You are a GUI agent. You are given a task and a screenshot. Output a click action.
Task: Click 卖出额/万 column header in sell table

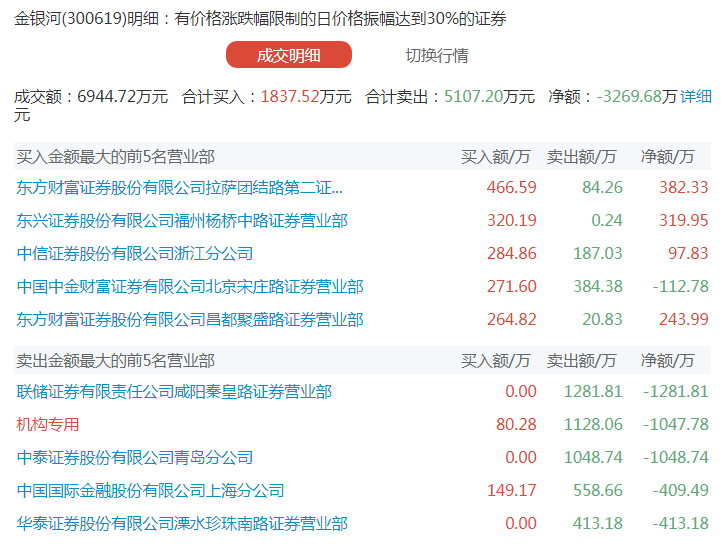point(581,361)
